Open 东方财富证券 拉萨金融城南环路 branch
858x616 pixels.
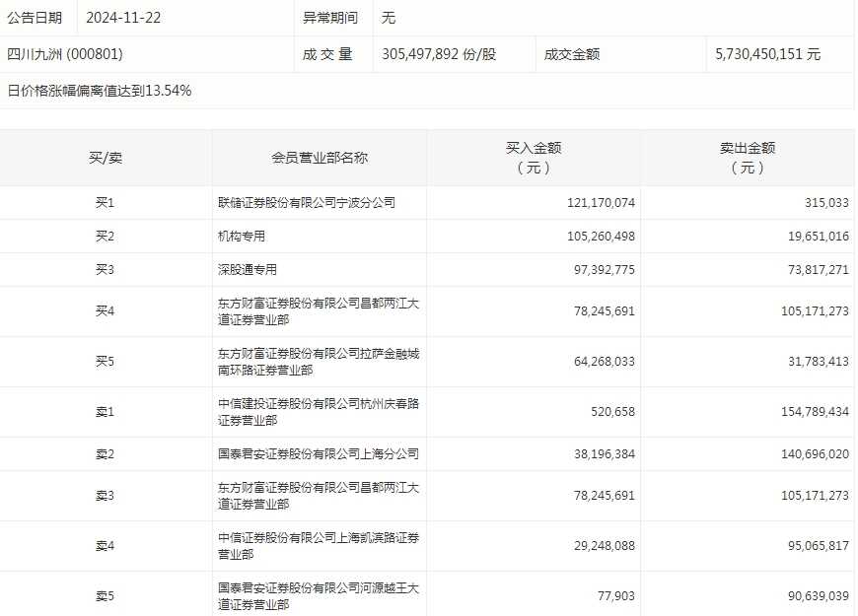319,362
